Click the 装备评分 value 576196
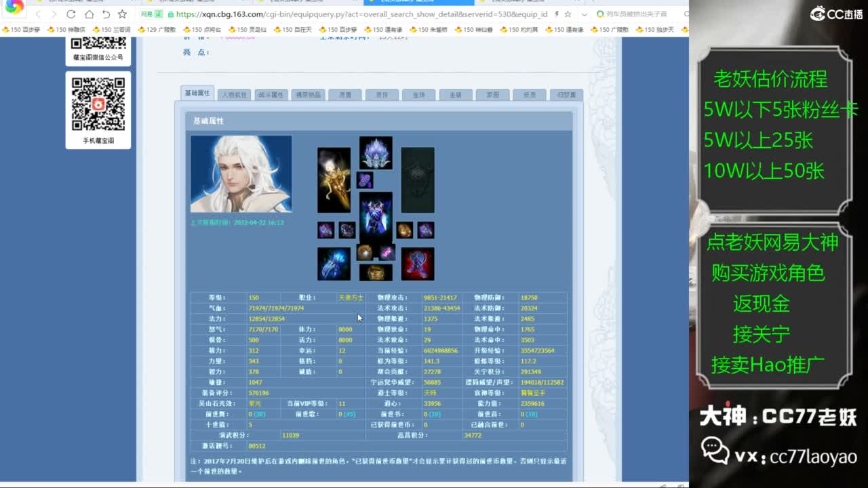This screenshot has width=868, height=488. point(258,393)
